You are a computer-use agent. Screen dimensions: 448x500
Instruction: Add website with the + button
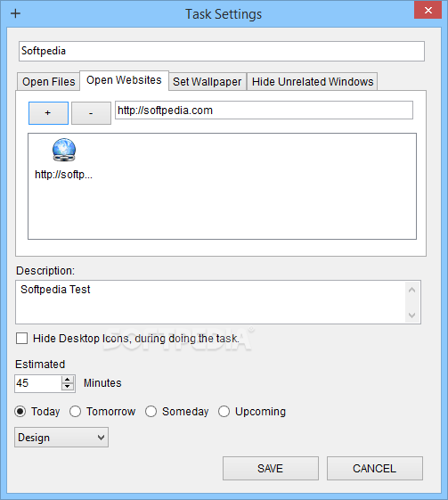pyautogui.click(x=48, y=113)
